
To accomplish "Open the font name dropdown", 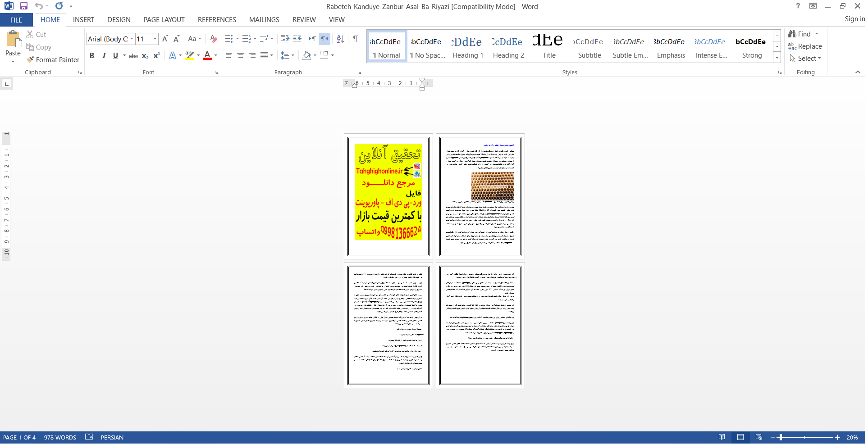I will point(132,39).
